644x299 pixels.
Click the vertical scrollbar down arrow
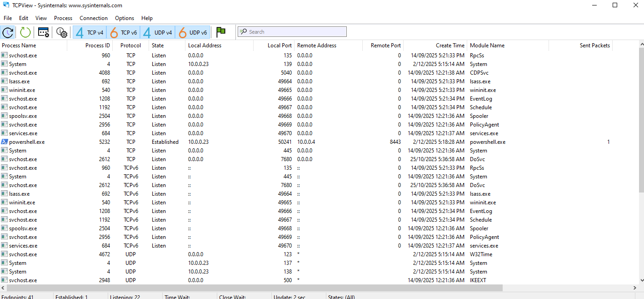pyautogui.click(x=641, y=280)
